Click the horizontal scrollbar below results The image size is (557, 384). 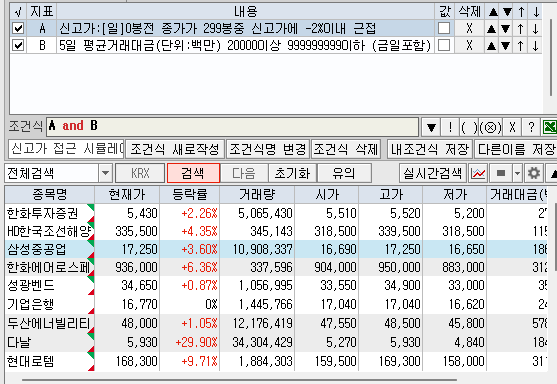(x=239, y=380)
